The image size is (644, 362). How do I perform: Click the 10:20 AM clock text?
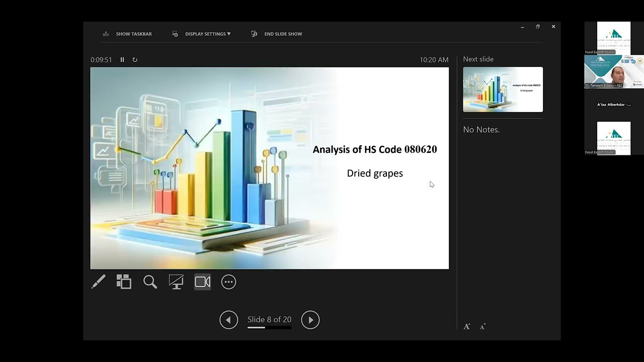tap(434, 59)
